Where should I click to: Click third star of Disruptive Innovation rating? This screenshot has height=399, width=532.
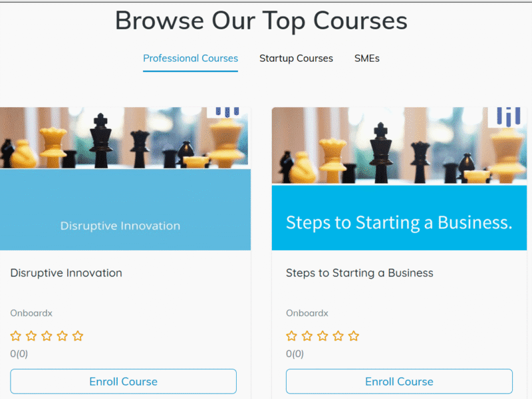pyautogui.click(x=47, y=336)
